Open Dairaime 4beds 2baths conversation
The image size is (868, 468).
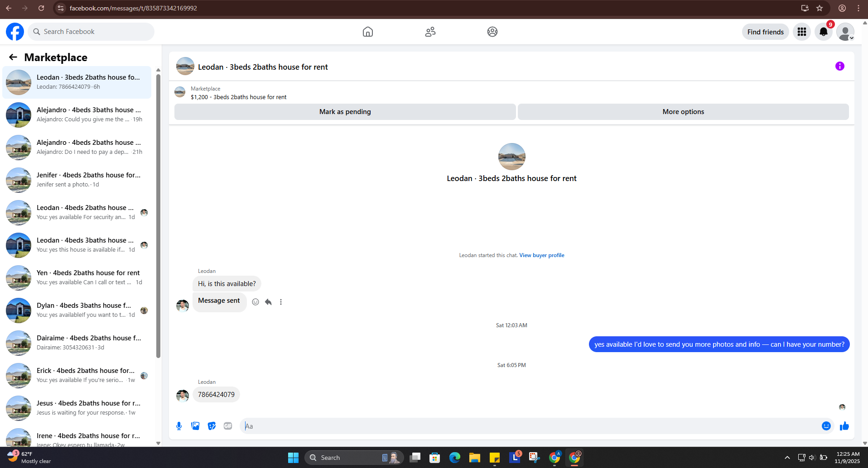tap(77, 343)
